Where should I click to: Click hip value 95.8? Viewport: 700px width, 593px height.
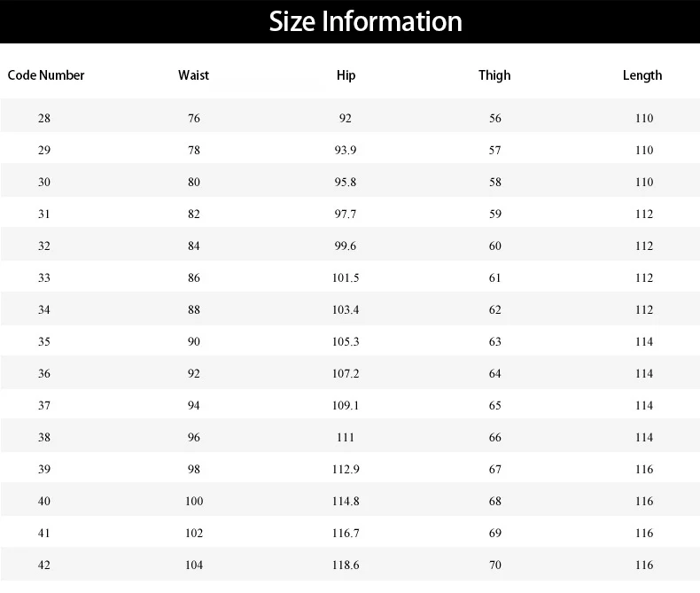point(346,183)
